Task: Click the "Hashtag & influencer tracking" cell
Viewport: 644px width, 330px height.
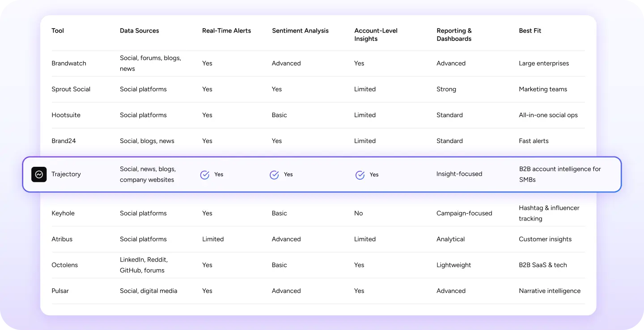Action: [x=549, y=214]
